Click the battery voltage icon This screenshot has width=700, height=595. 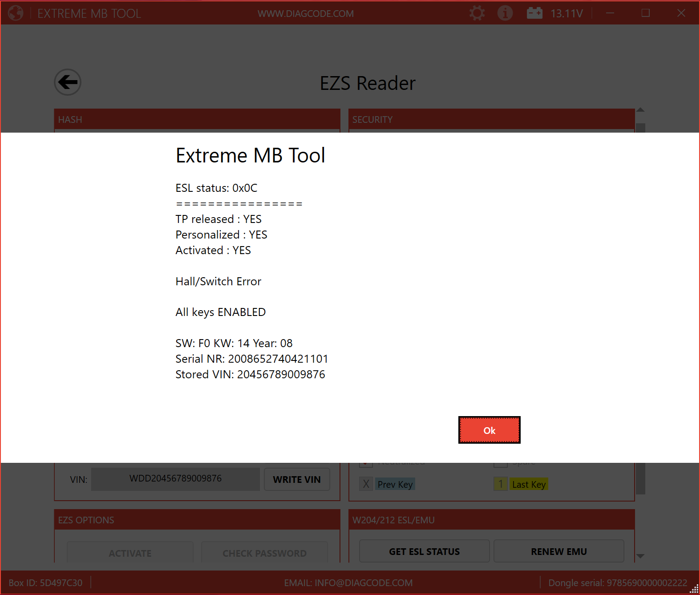[x=534, y=13]
